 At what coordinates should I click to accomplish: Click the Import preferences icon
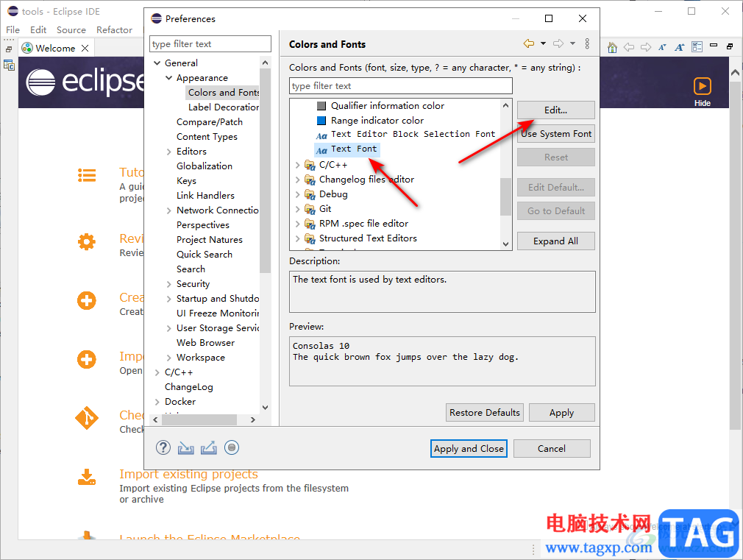pos(185,447)
